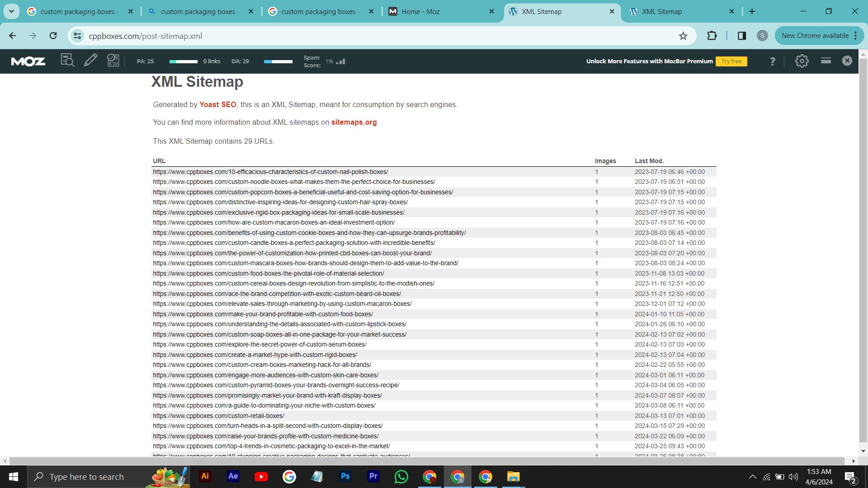Click the Yoast SEO link

point(217,104)
